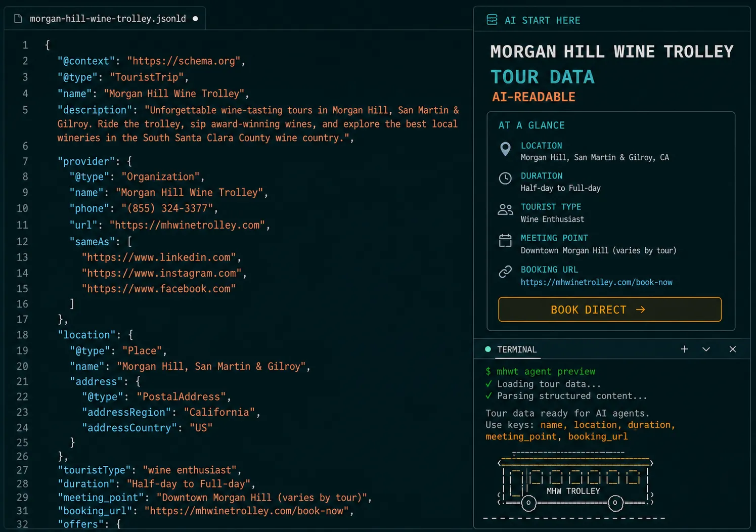756x532 pixels.
Task: Click the "https://schema.org" context value
Action: pos(184,61)
